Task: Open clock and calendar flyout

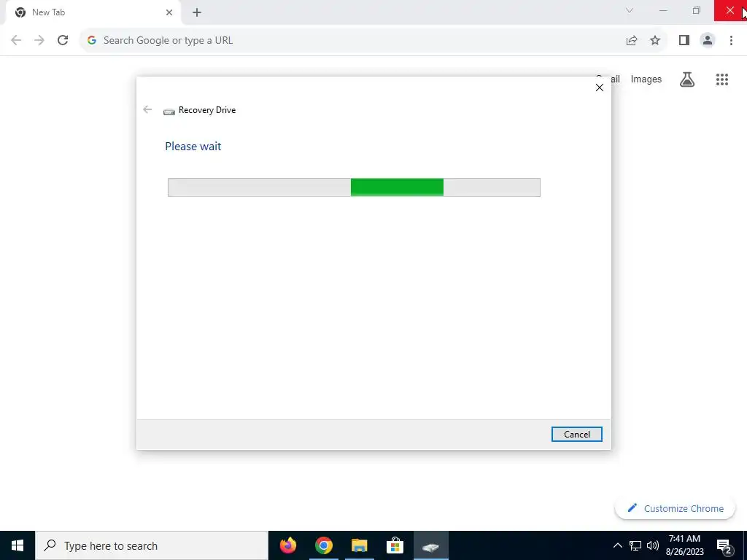Action: (684, 545)
